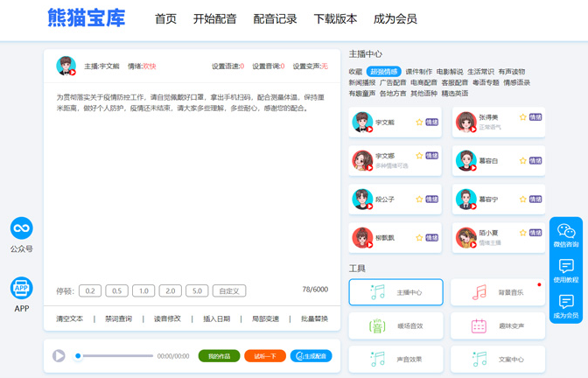Click the orange 试听一下 preview button
The width and height of the screenshot is (588, 378).
(265, 356)
